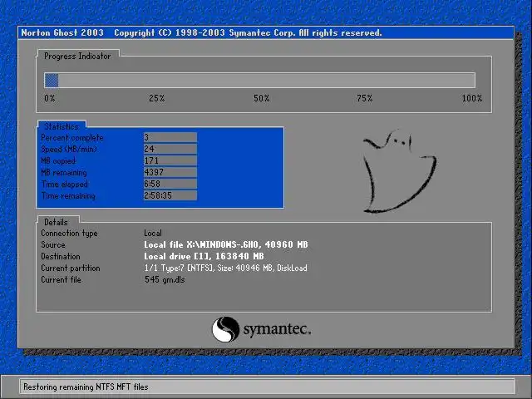
Task: Click the connection type value Local
Action: tap(153, 233)
